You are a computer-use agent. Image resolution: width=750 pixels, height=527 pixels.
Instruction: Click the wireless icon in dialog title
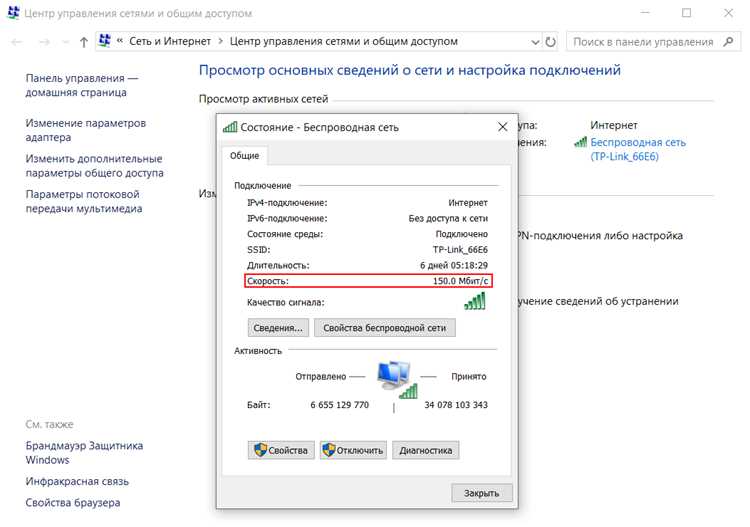230,127
